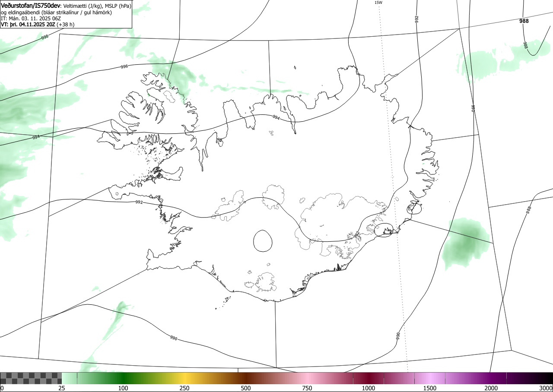The image size is (553, 392).
Task: Click the 500 value on color scale
Action: (x=246, y=388)
